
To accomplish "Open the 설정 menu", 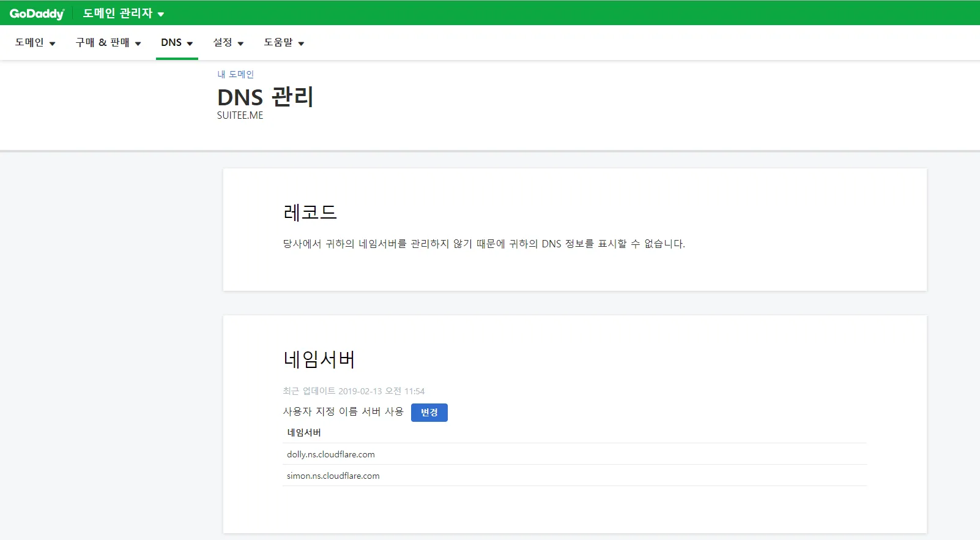I will 223,42.
